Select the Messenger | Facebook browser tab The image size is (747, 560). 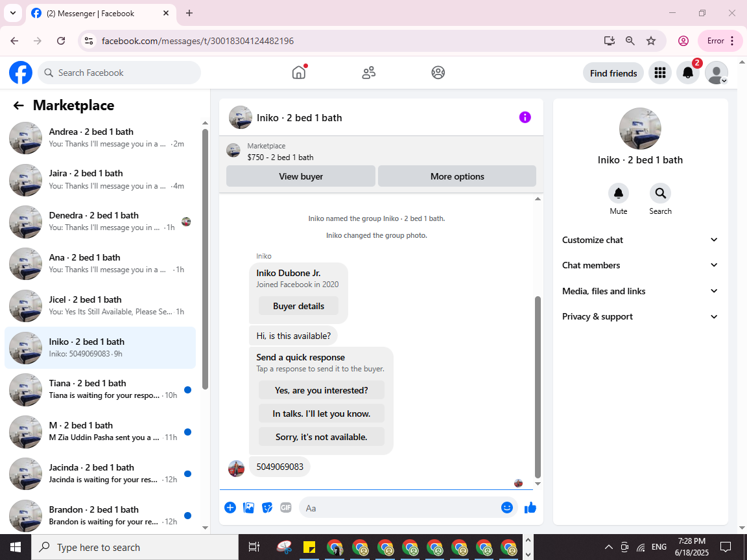[100, 14]
